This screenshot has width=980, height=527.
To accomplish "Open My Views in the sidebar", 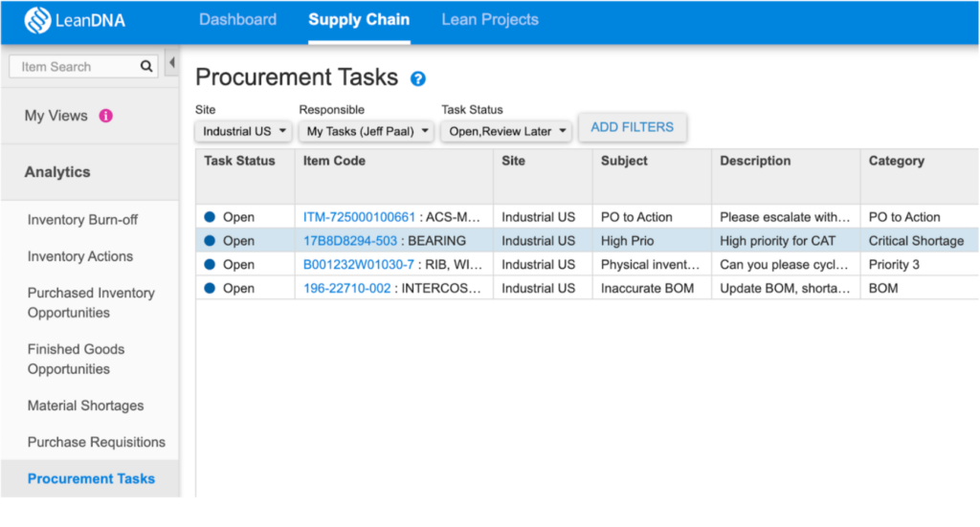I will click(56, 116).
